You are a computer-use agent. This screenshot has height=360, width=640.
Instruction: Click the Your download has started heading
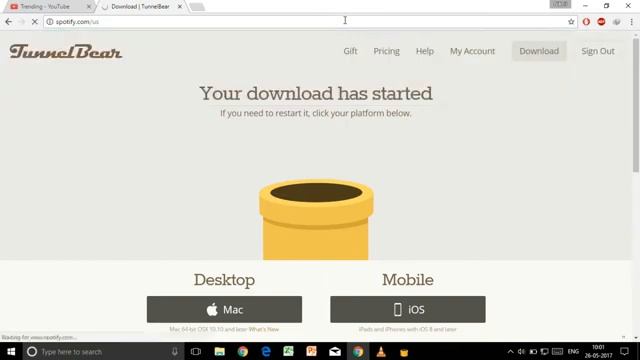coord(316,93)
